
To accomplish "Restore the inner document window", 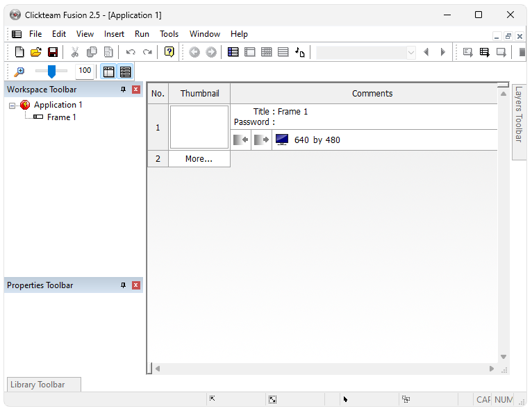I will [x=508, y=36].
